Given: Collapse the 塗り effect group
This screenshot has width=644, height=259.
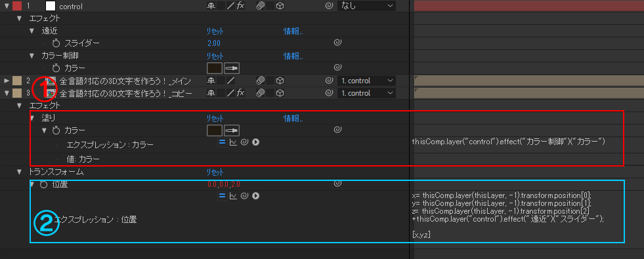Looking at the screenshot, I should [x=32, y=118].
